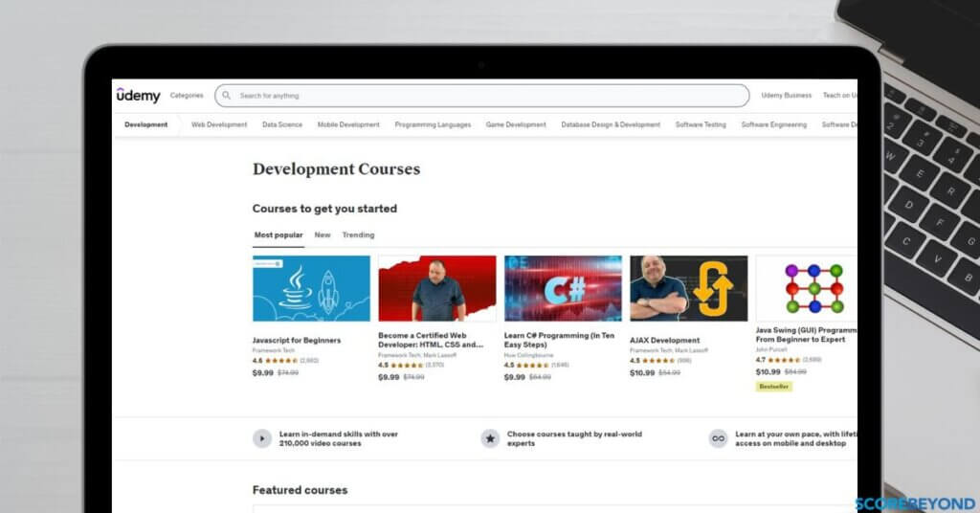Switch to the Trending tab
980x513 pixels.
[358, 234]
